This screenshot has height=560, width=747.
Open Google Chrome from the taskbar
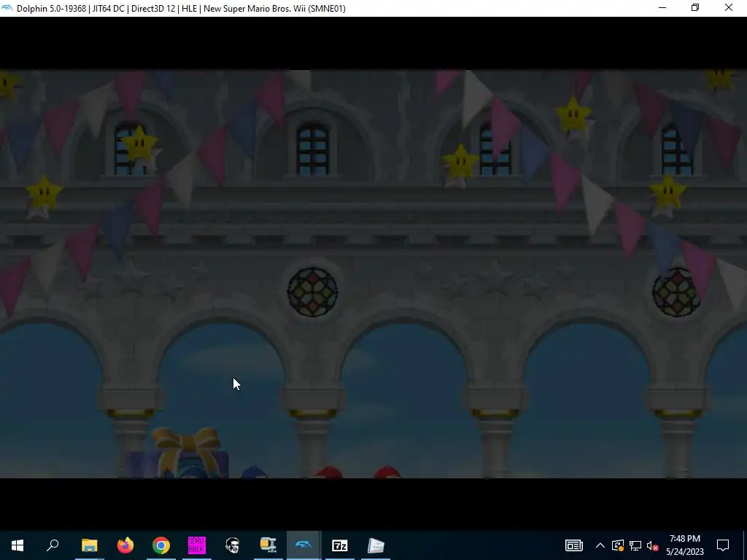161,545
